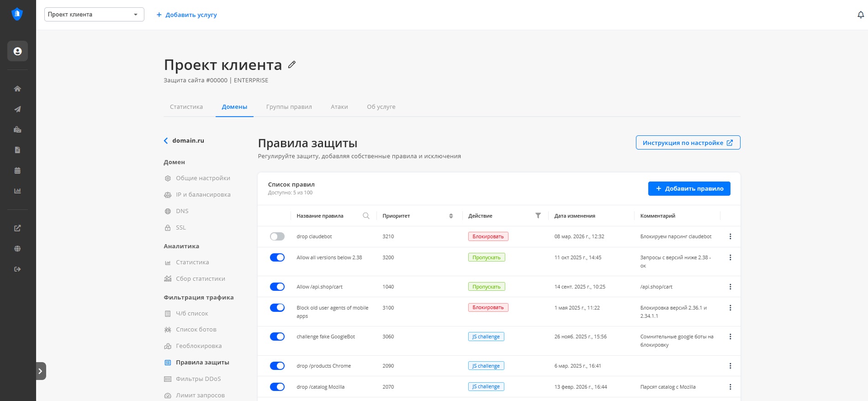This screenshot has width=868, height=401.
Task: Open IP и балансировка settings
Action: (197, 195)
